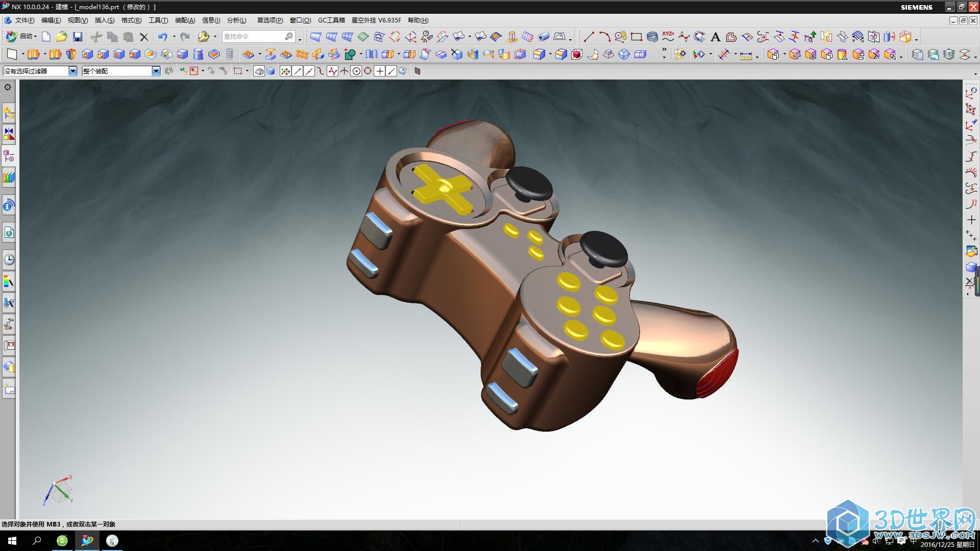This screenshot has width=980, height=551.
Task: Select the Sketch tool icon
Action: coord(12,54)
